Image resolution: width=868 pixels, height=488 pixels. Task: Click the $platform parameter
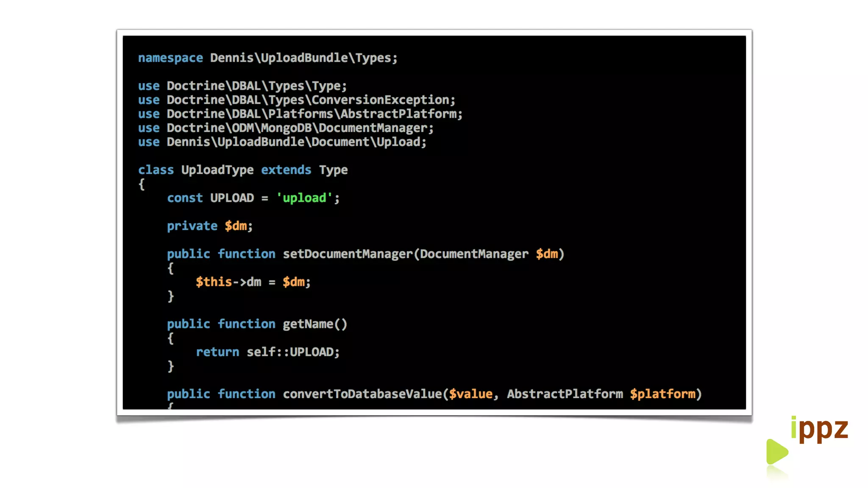663,394
